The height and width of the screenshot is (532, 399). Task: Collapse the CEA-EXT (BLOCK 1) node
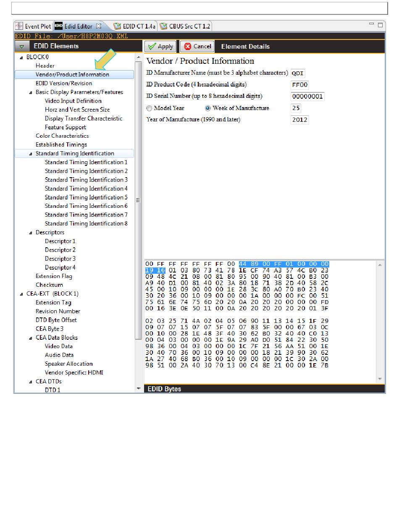point(21,294)
